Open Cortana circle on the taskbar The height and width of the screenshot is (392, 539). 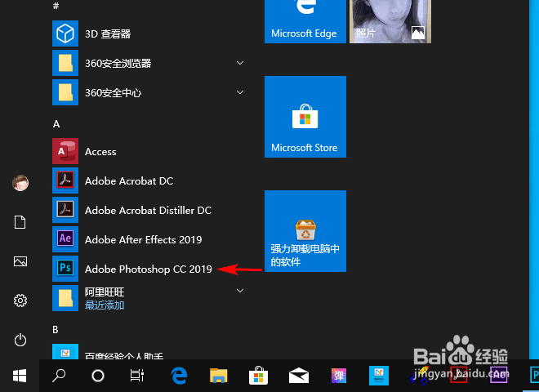click(98, 376)
